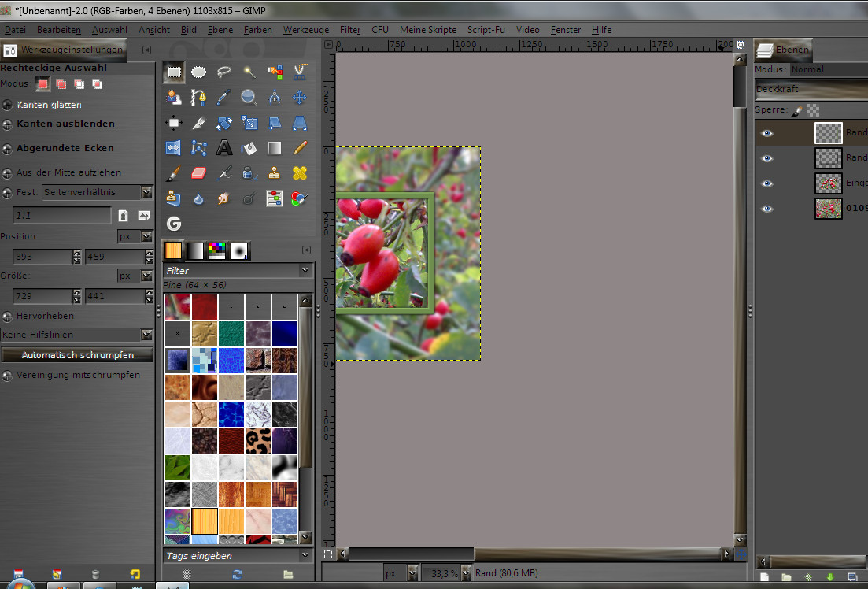The width and height of the screenshot is (868, 589).
Task: Select the Pencil tool
Action: click(x=300, y=147)
